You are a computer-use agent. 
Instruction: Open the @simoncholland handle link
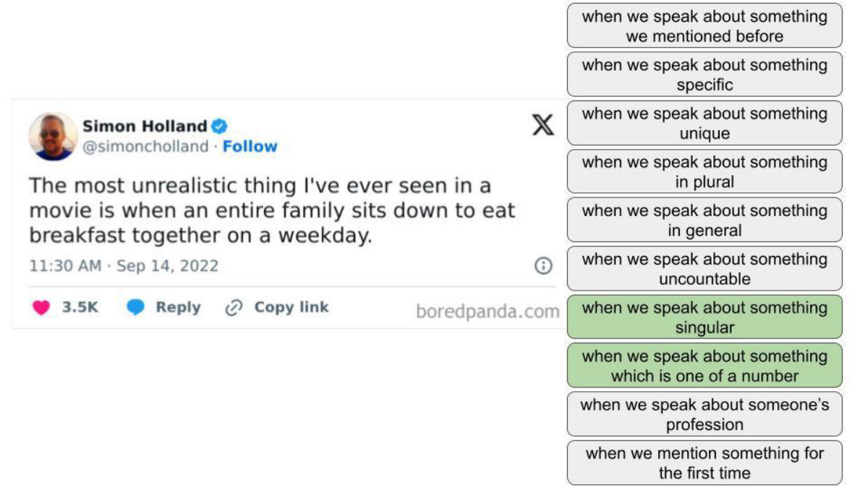pyautogui.click(x=145, y=146)
